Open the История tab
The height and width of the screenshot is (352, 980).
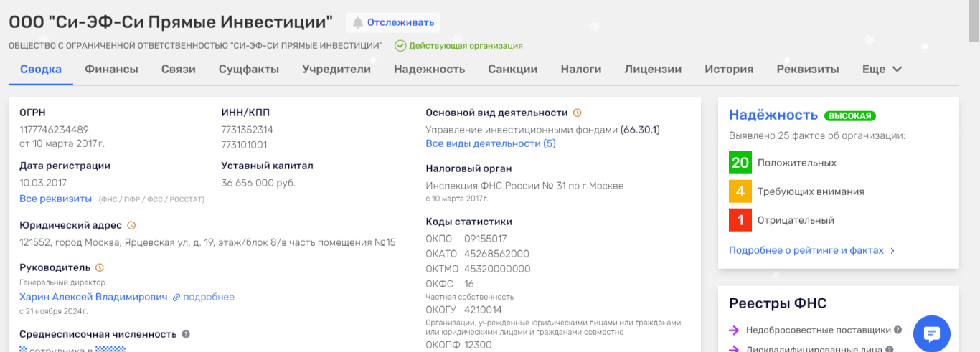(x=729, y=70)
